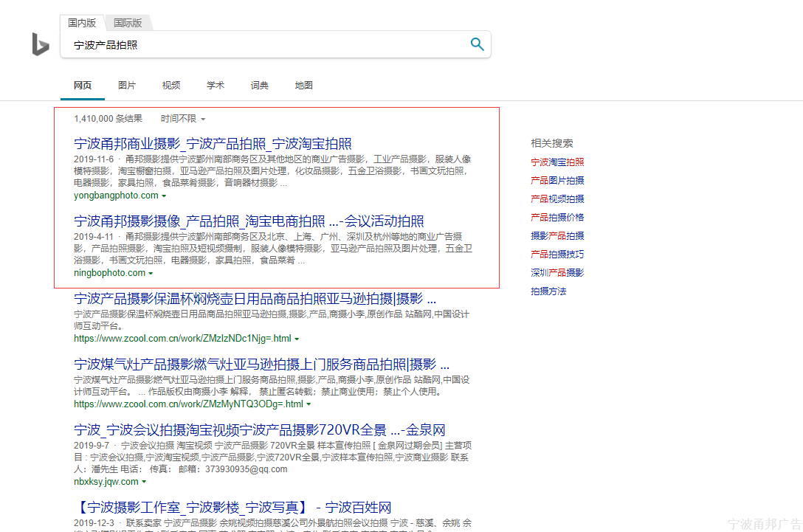Viewport: 803px width, 532px height.
Task: Expand arrow beside zcool ZMzIzNDc1Njg URL
Action: [297, 339]
